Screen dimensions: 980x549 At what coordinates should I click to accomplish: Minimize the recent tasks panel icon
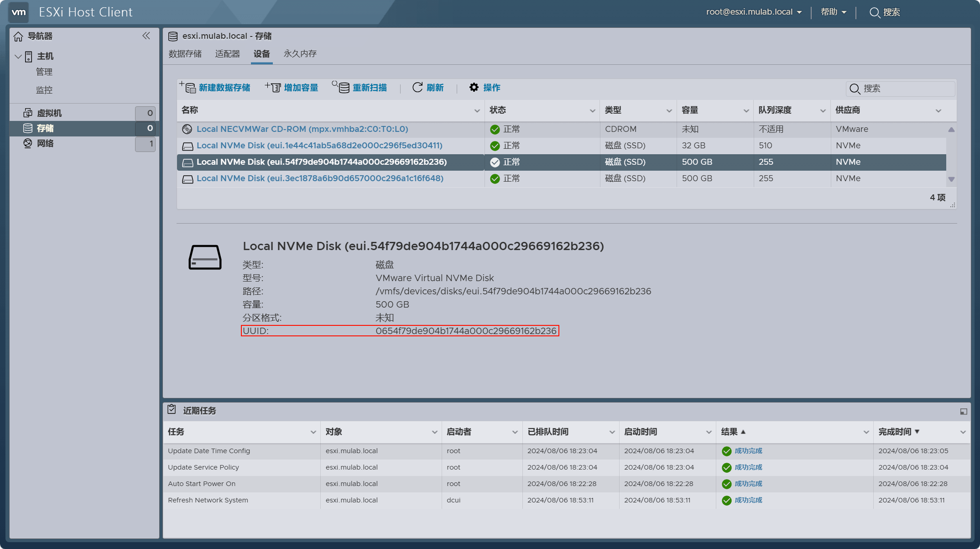(x=964, y=411)
